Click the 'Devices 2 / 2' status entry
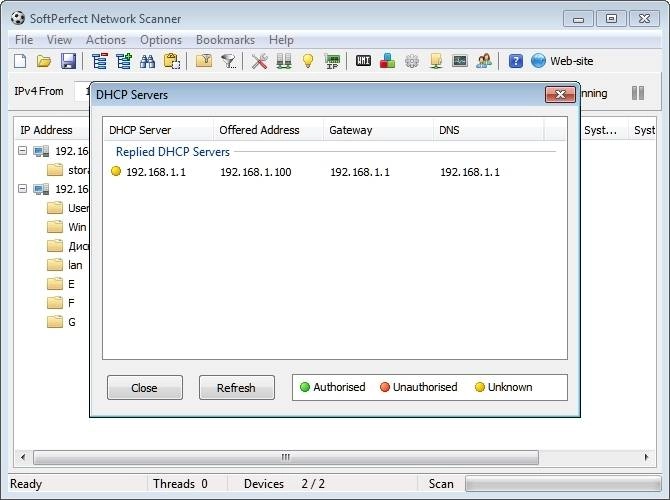 coord(284,484)
